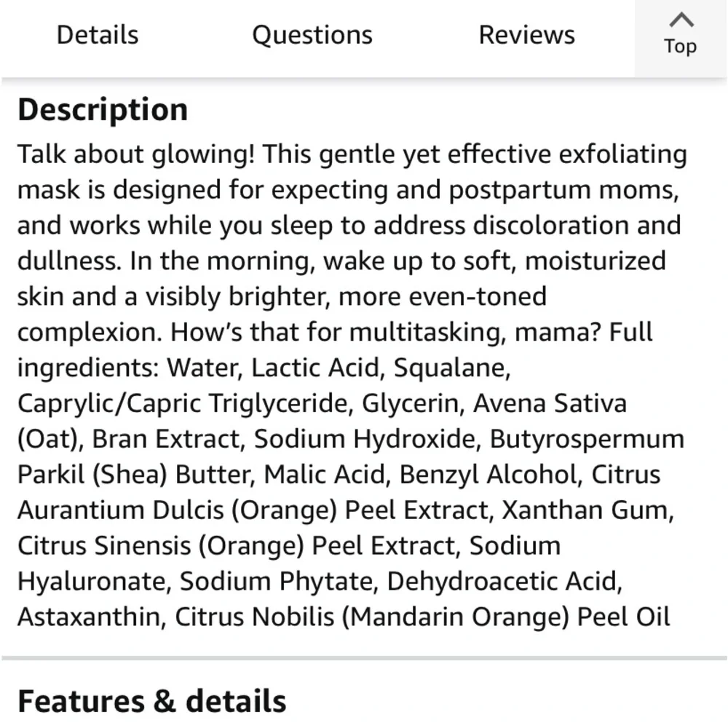Tap the phrase "postpartum moms"
Screen dimensions: 728x728
[563, 190]
